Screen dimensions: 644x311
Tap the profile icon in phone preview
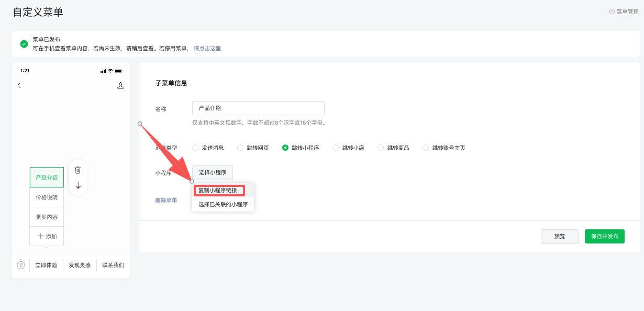pos(120,85)
